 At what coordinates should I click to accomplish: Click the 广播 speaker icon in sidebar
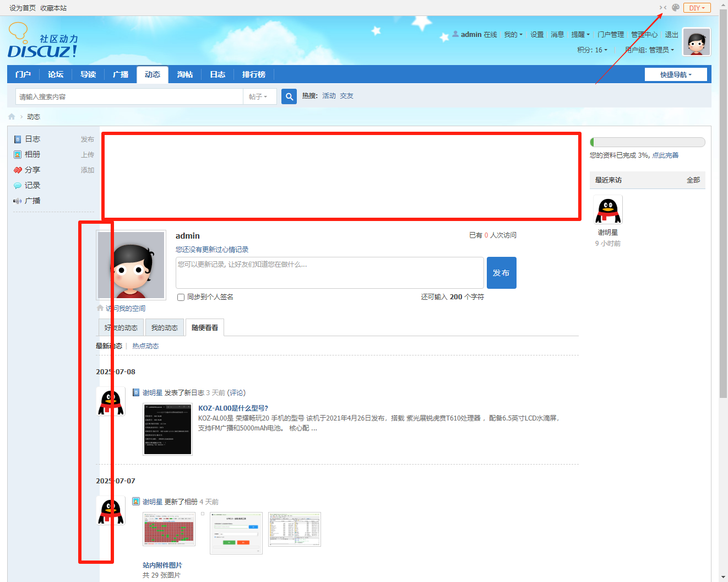pyautogui.click(x=18, y=201)
